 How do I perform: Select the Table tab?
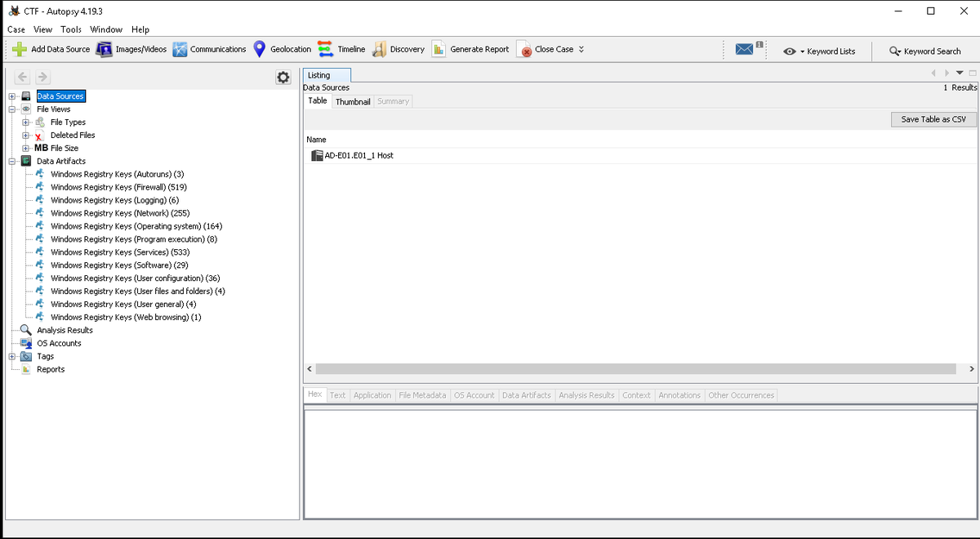318,100
